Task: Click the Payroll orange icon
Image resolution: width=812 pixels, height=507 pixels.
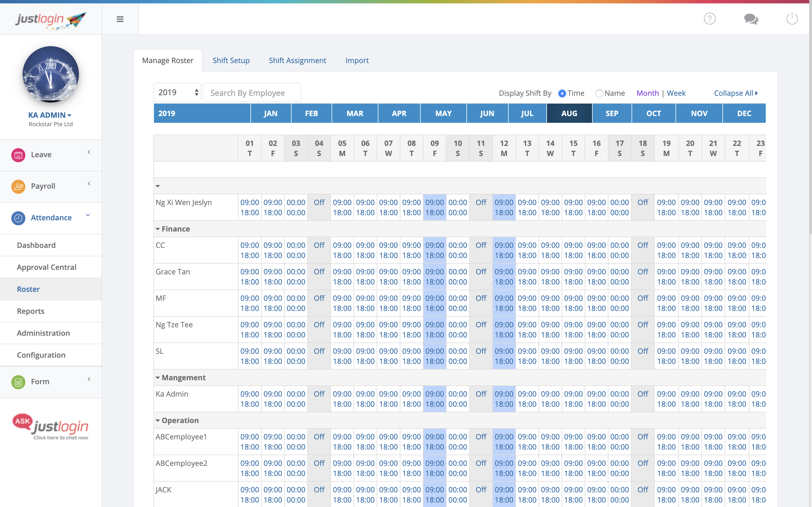Action: 18,186
